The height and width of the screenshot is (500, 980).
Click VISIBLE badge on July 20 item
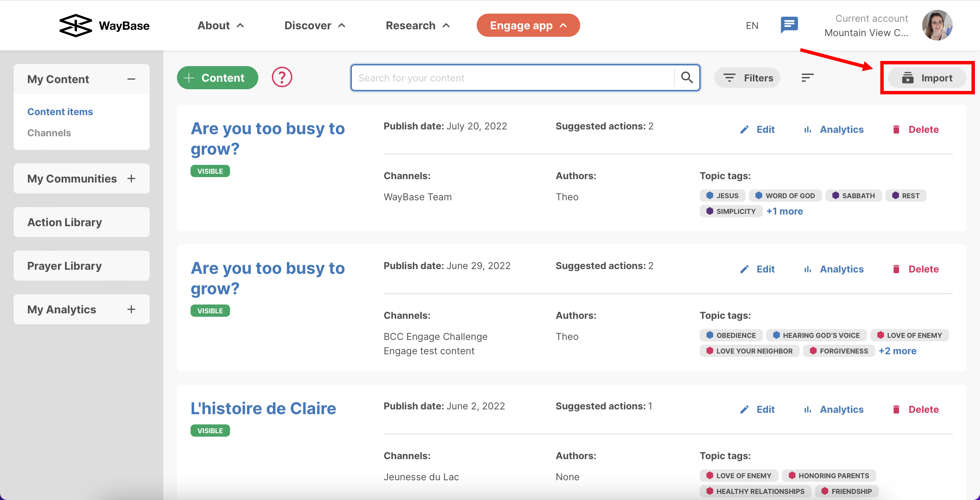click(210, 171)
